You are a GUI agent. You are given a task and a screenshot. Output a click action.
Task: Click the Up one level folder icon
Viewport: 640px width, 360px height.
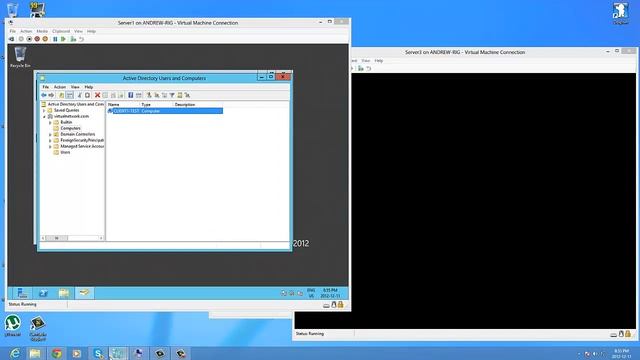62,95
